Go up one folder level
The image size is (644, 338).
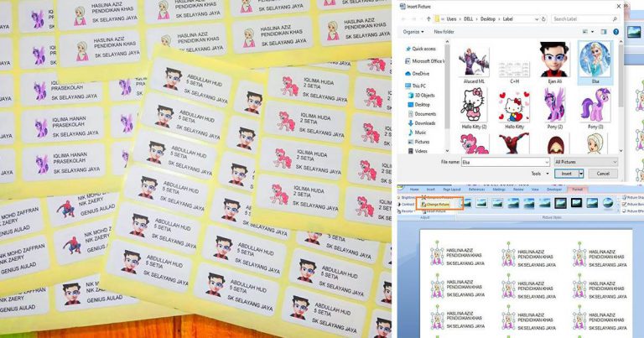428,19
